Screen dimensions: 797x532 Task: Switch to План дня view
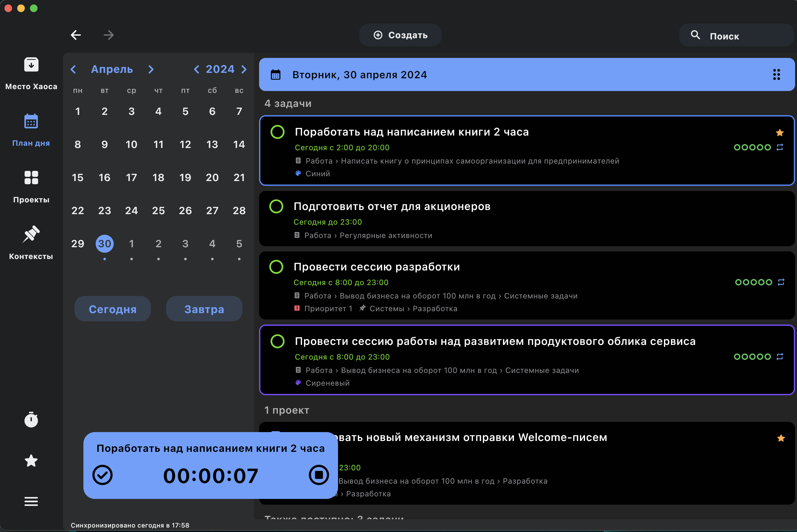click(x=31, y=130)
